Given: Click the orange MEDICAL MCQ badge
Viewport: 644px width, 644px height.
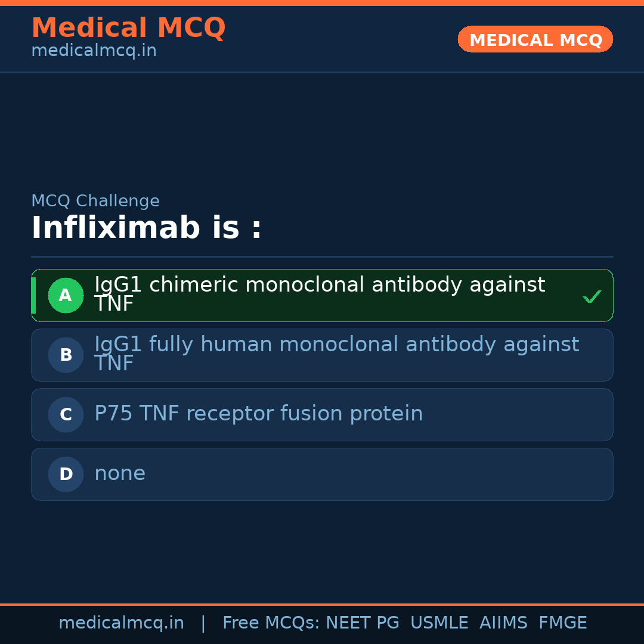Looking at the screenshot, I should click(535, 39).
